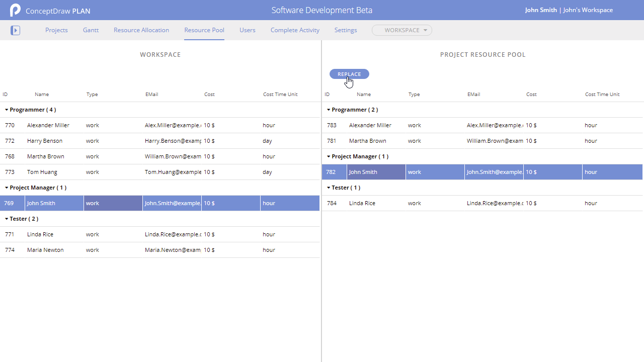Switch to the Projects tab
The height and width of the screenshot is (362, 644).
coord(56,30)
